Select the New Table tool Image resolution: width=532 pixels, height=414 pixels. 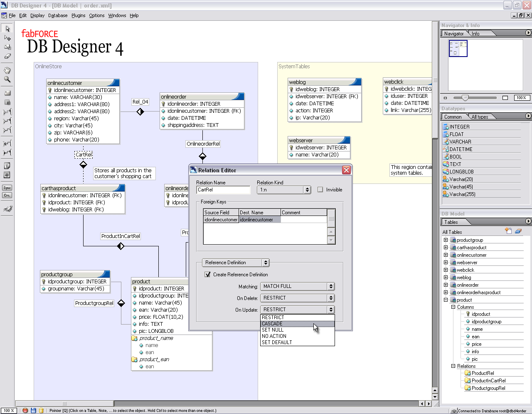pyautogui.click(x=7, y=102)
